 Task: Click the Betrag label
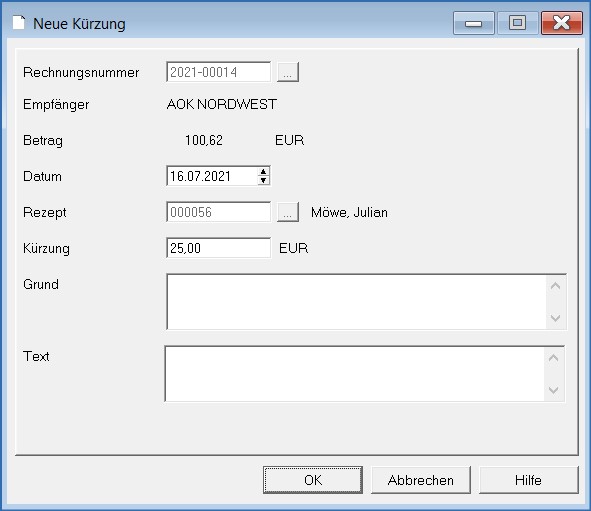[x=43, y=141]
